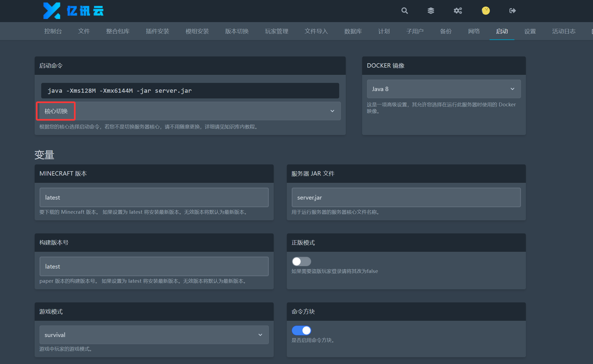Open the server layers icon
The height and width of the screenshot is (364, 593).
click(431, 11)
